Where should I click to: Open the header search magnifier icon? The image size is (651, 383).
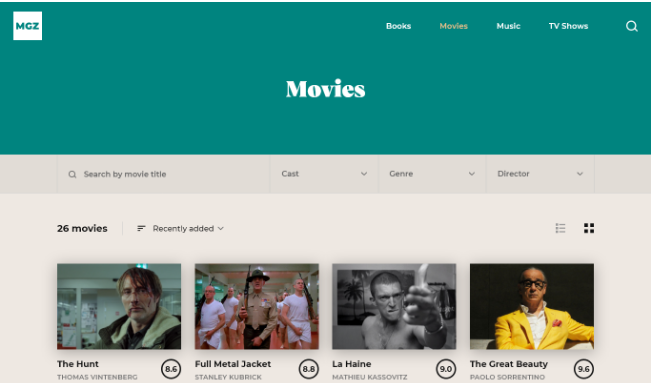click(631, 26)
